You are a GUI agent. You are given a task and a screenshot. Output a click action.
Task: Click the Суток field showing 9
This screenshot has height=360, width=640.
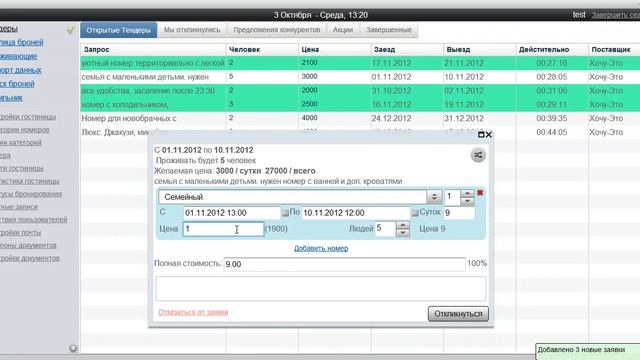point(459,213)
